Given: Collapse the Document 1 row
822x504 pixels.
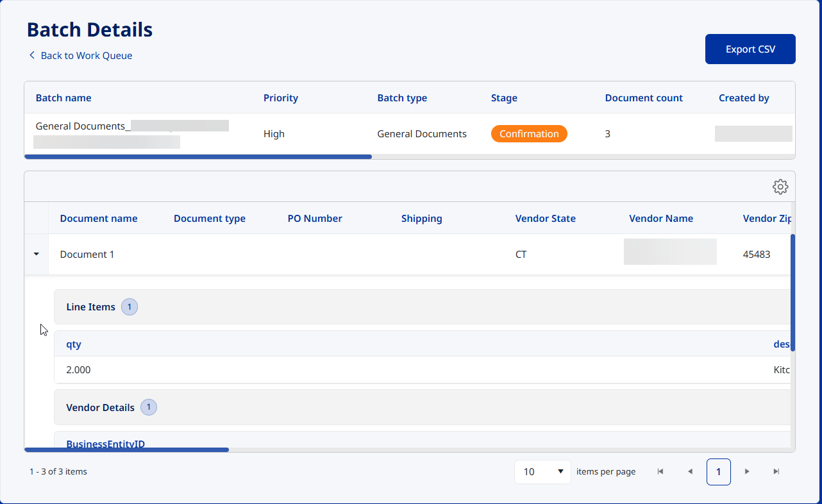Looking at the screenshot, I should click(36, 255).
